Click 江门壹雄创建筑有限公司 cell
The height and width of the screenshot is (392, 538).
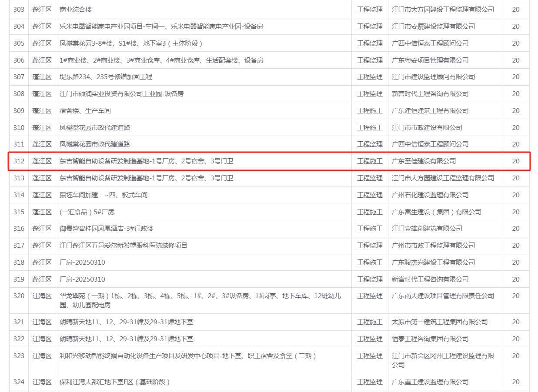click(427, 229)
